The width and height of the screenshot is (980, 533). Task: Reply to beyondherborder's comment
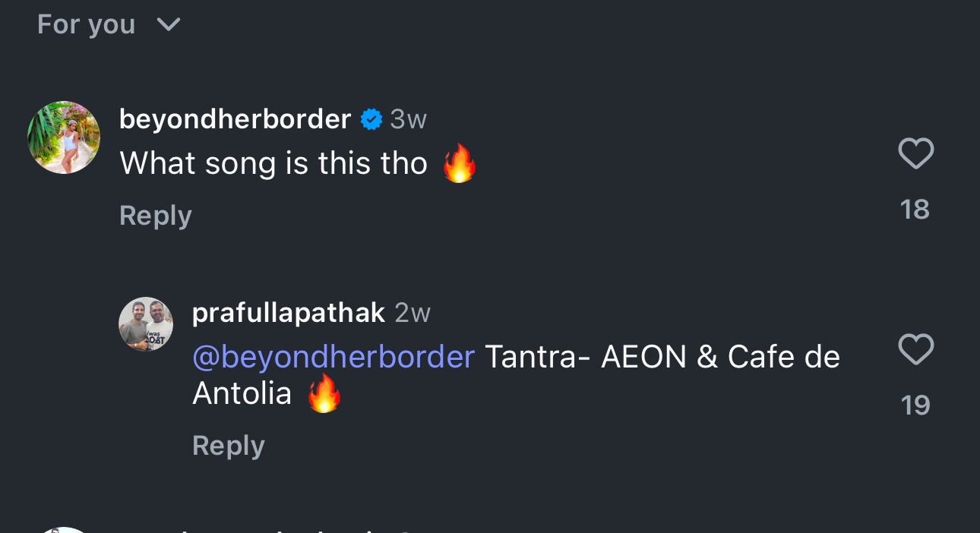click(x=156, y=216)
